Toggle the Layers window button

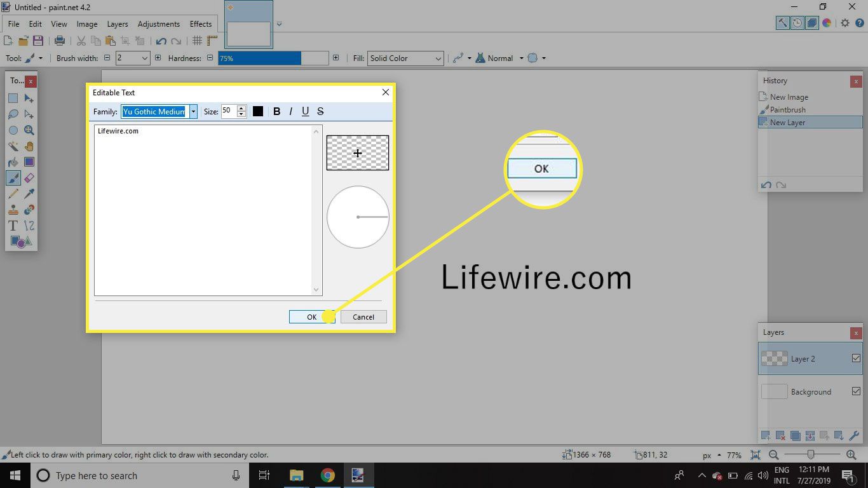[x=811, y=23]
